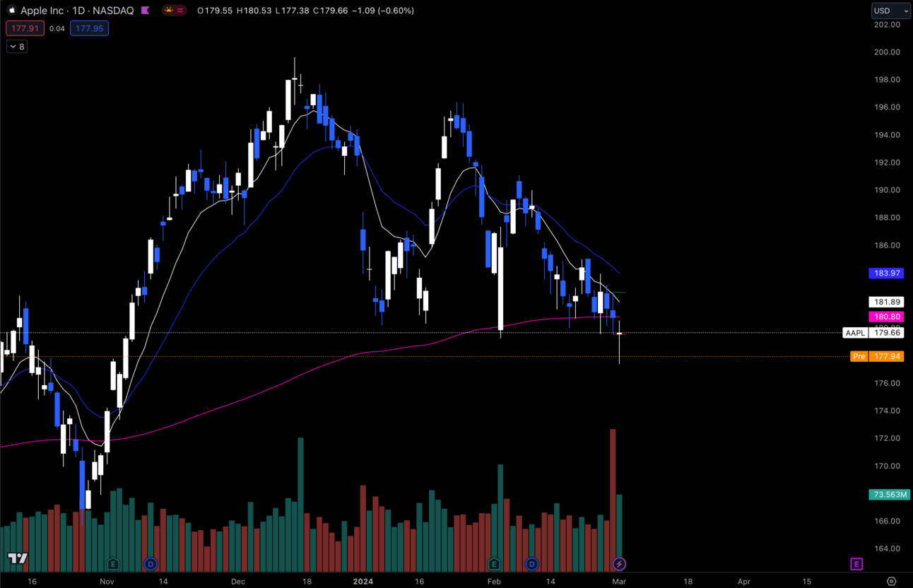Open the USD currency dropdown

(890, 11)
